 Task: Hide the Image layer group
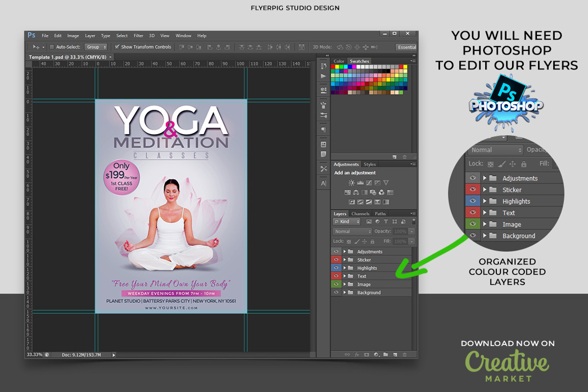(x=336, y=284)
